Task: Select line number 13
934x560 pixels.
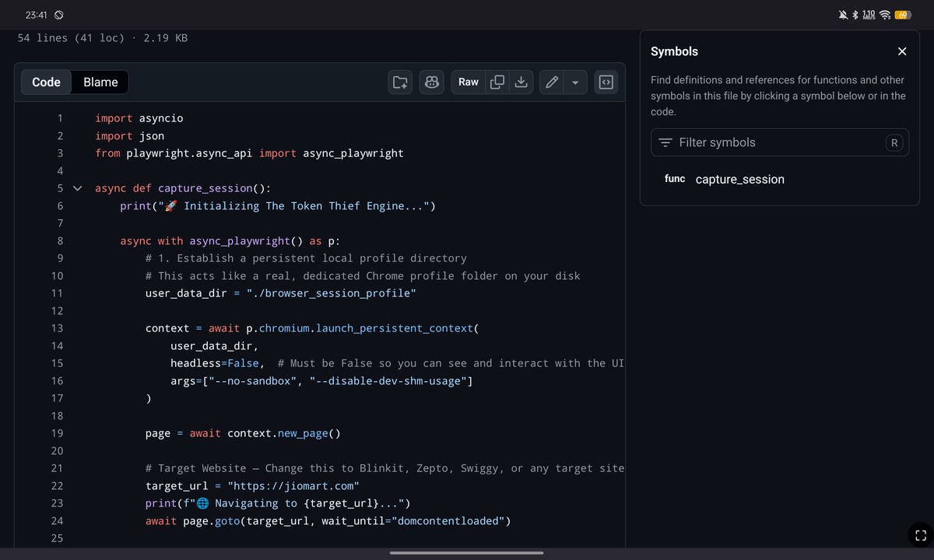Action: 57,328
